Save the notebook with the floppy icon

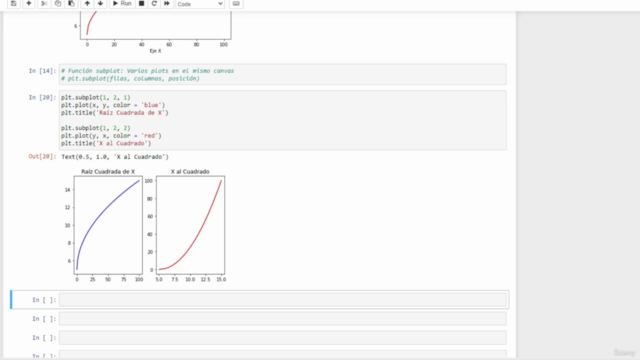tap(13, 4)
